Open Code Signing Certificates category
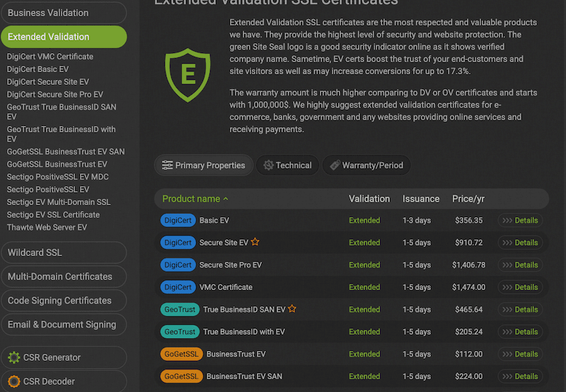The height and width of the screenshot is (392, 566). 64,300
